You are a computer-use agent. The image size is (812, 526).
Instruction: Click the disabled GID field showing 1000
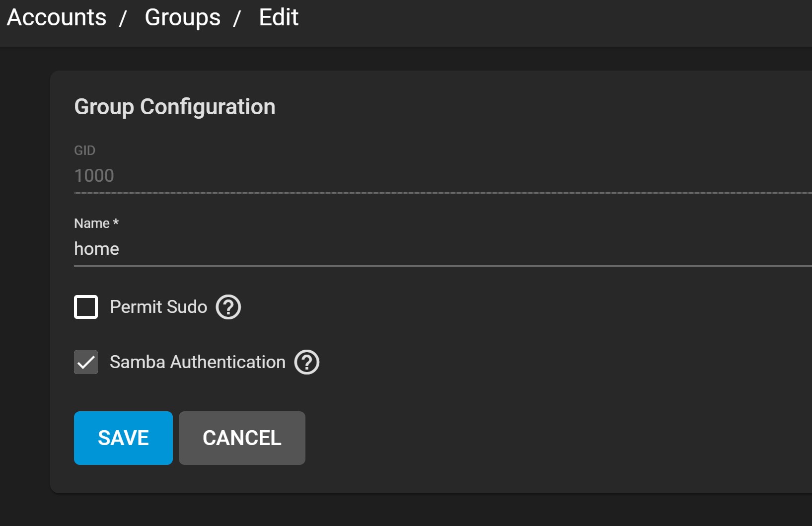pos(397,176)
